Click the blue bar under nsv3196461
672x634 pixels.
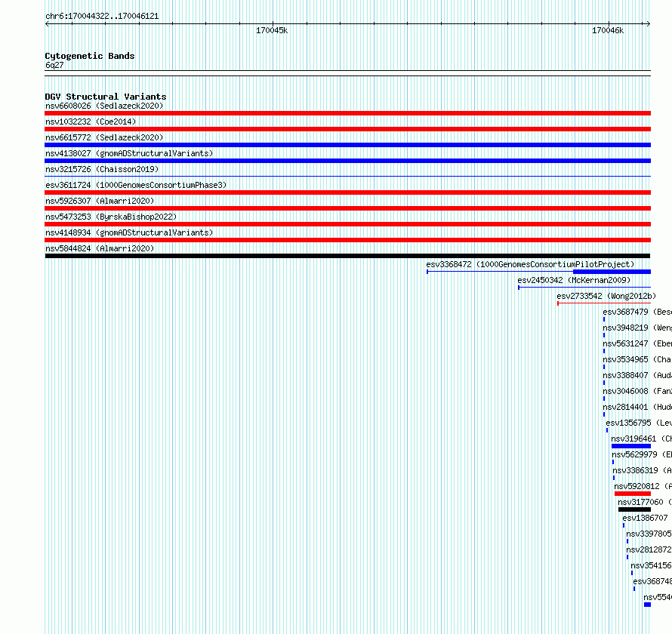[631, 446]
